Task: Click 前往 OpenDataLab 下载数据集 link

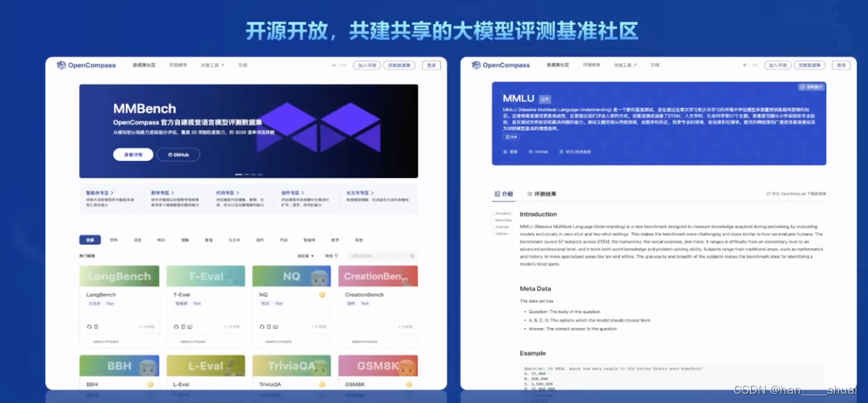Action: (x=796, y=194)
